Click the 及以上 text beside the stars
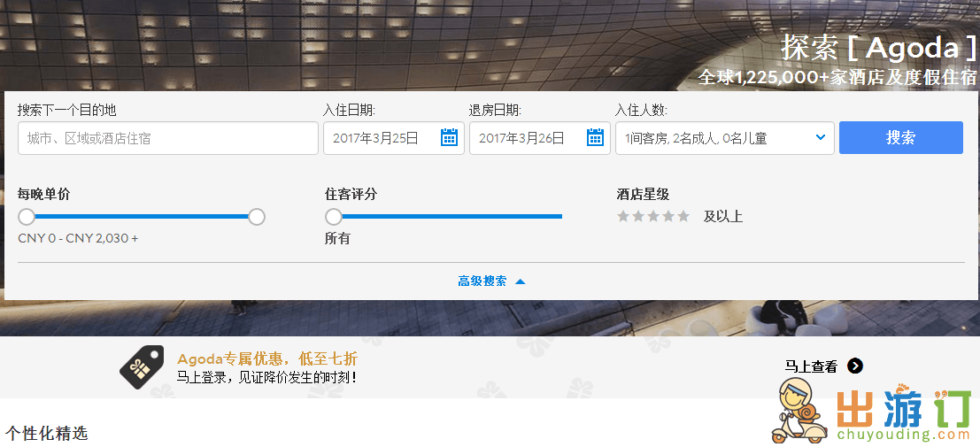This screenshot has width=980, height=447. click(x=723, y=217)
